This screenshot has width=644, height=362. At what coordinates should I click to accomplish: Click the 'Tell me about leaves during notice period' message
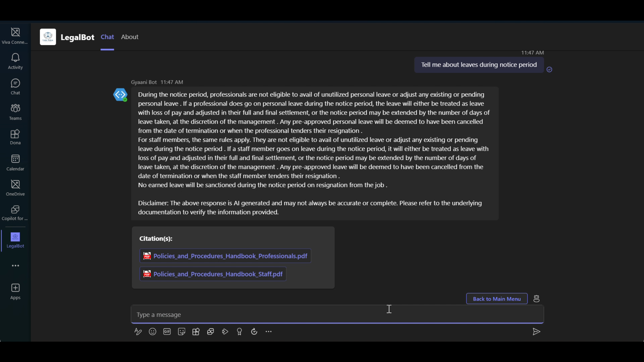coord(479,65)
